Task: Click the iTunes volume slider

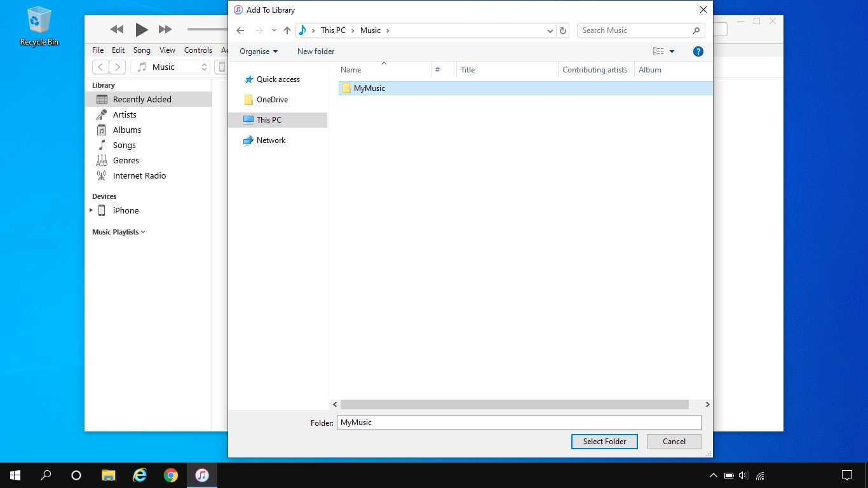Action: [207, 29]
